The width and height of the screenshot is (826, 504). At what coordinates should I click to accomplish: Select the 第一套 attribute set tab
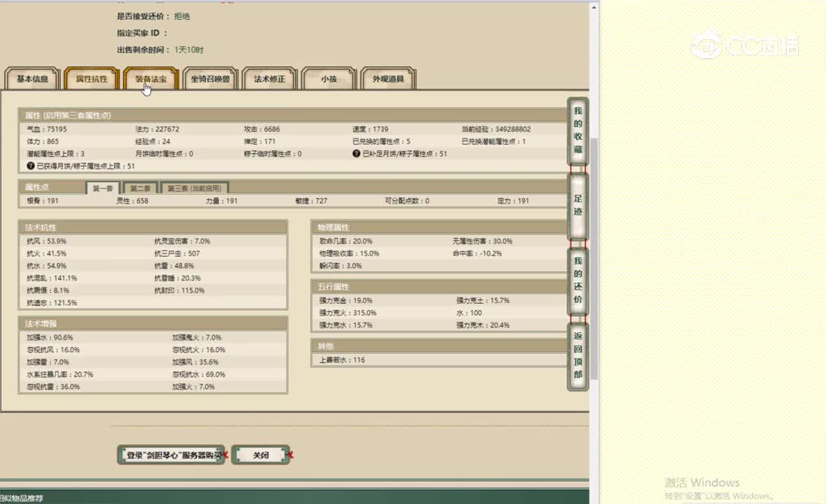point(103,188)
